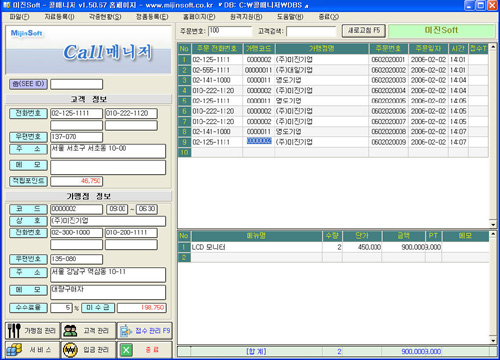Click the 코드 button in 가맹점 정보
500x360 pixels.
tap(28, 209)
